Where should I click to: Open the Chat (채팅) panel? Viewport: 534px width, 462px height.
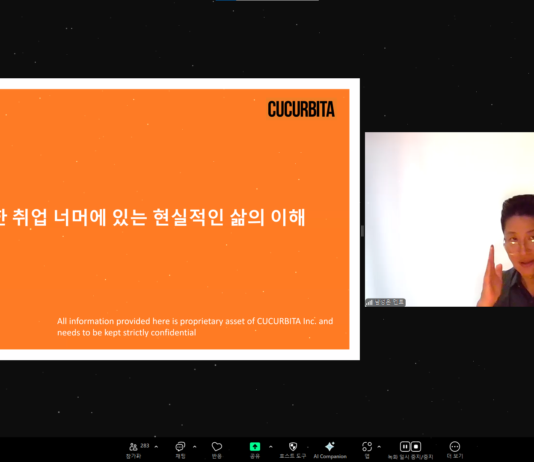click(180, 450)
